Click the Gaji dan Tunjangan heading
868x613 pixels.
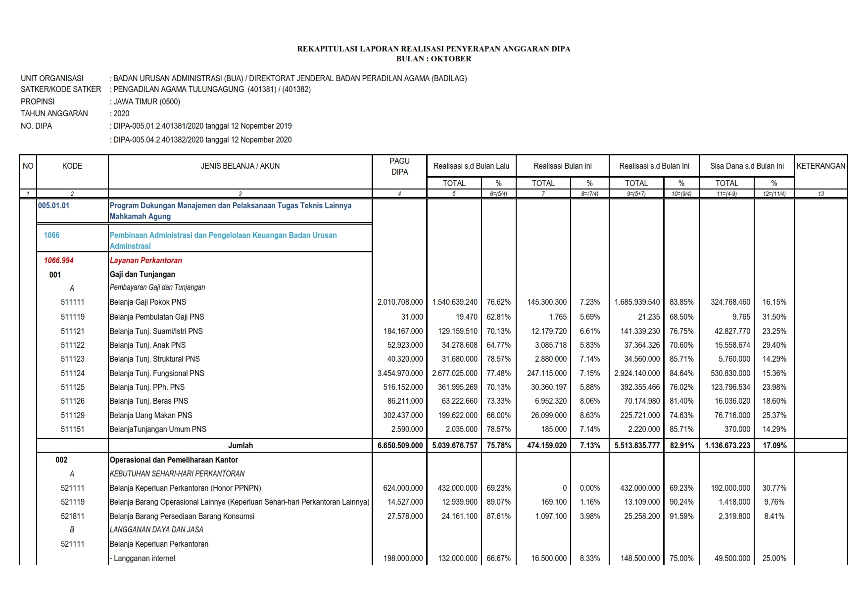click(x=143, y=275)
